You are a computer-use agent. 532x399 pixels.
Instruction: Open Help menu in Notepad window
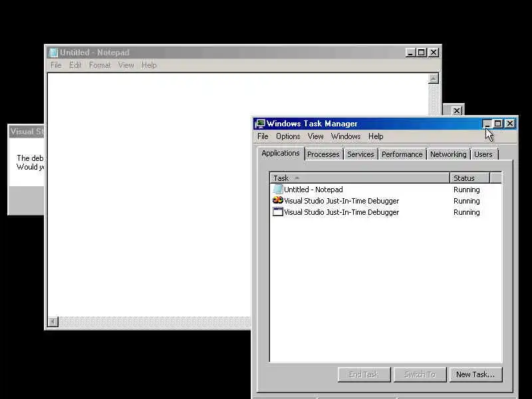(x=149, y=65)
